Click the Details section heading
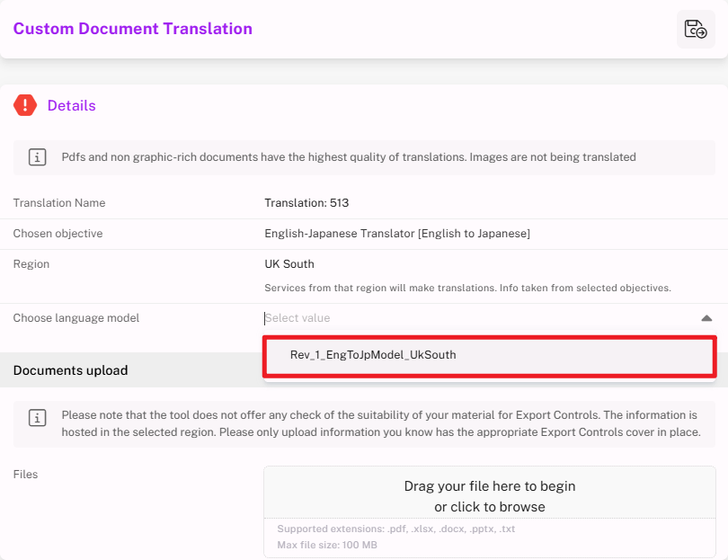 pos(71,105)
